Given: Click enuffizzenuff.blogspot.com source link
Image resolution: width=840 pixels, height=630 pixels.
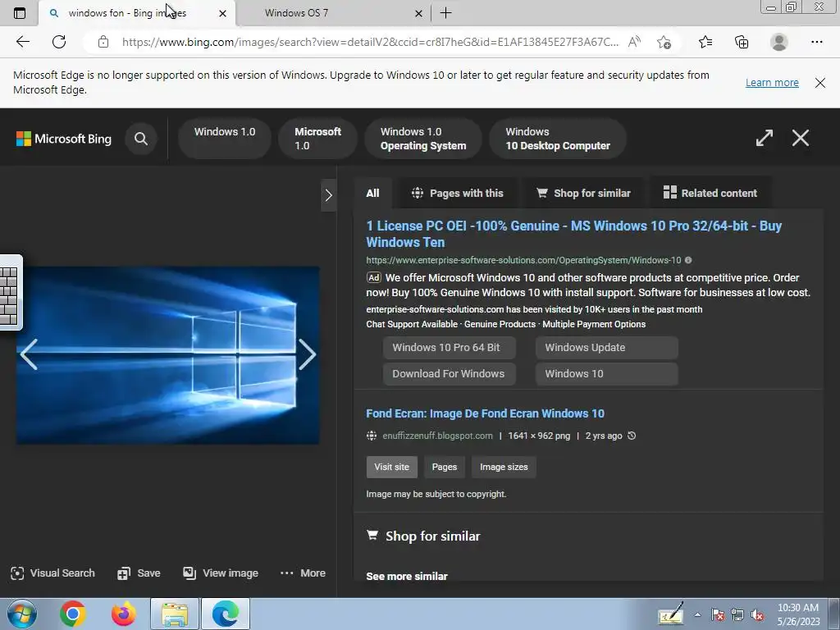Looking at the screenshot, I should (437, 436).
